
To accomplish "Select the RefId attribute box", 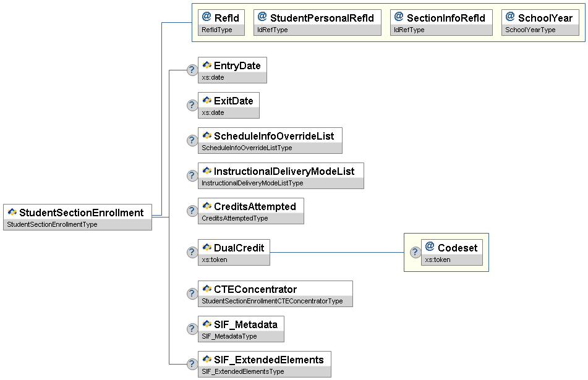I will tap(221, 22).
